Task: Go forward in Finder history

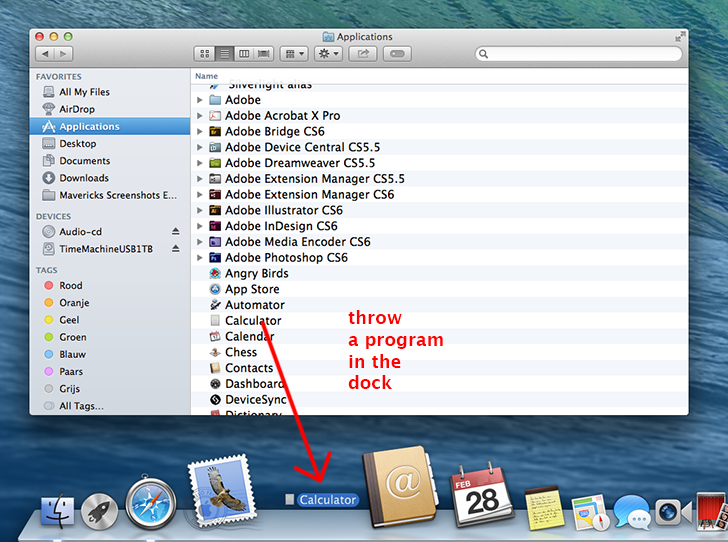Action: pos(64,54)
